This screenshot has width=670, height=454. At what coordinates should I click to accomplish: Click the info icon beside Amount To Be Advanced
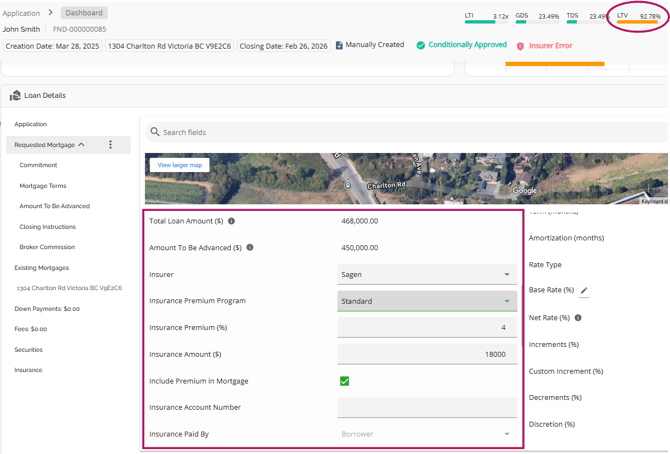click(x=250, y=247)
